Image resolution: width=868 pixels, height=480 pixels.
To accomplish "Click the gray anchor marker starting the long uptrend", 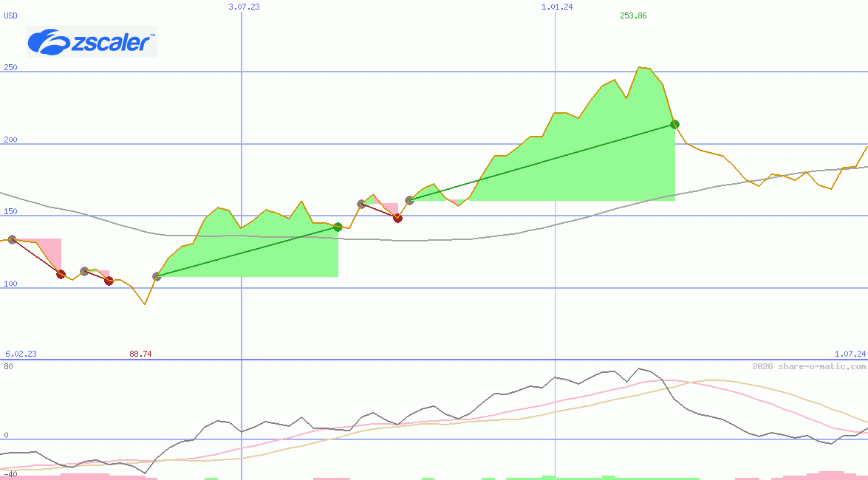I will [409, 199].
